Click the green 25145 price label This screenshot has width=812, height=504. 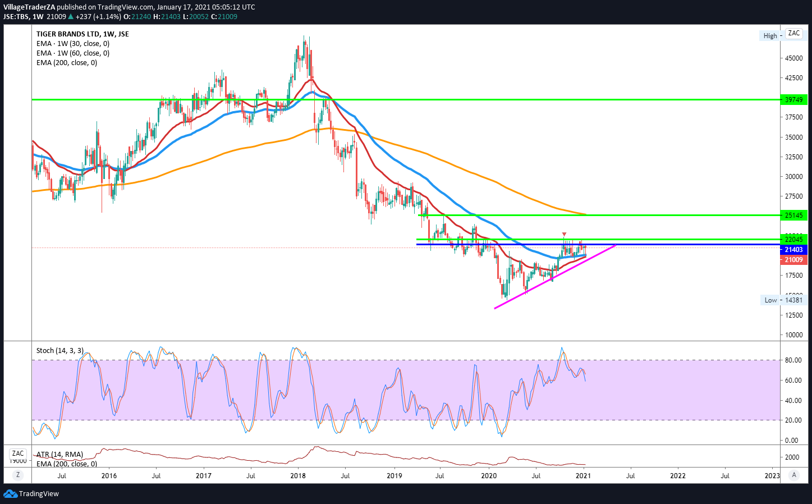click(x=793, y=216)
